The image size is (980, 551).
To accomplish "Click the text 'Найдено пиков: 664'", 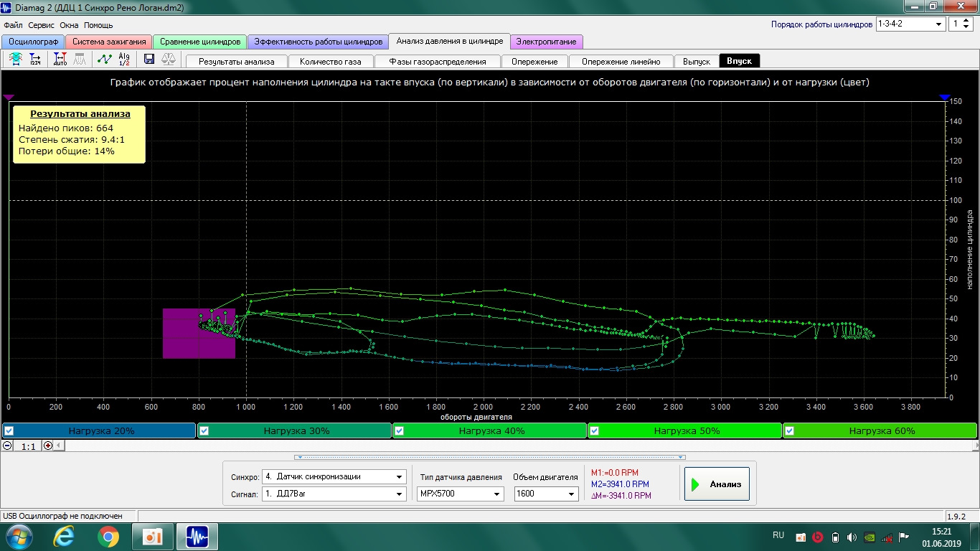I will [66, 128].
